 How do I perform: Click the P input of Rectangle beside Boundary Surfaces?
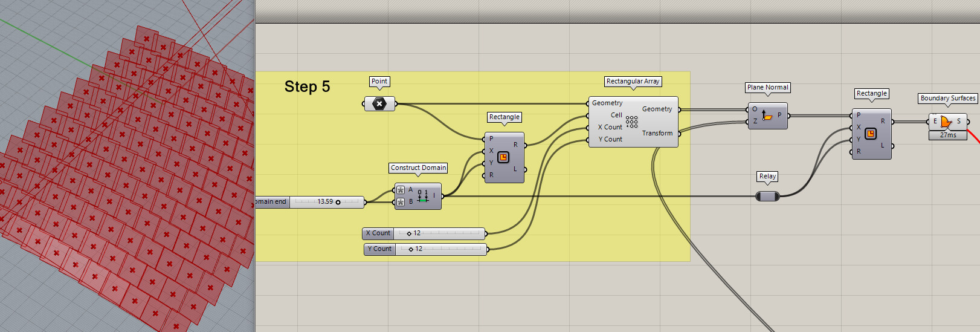(859, 115)
